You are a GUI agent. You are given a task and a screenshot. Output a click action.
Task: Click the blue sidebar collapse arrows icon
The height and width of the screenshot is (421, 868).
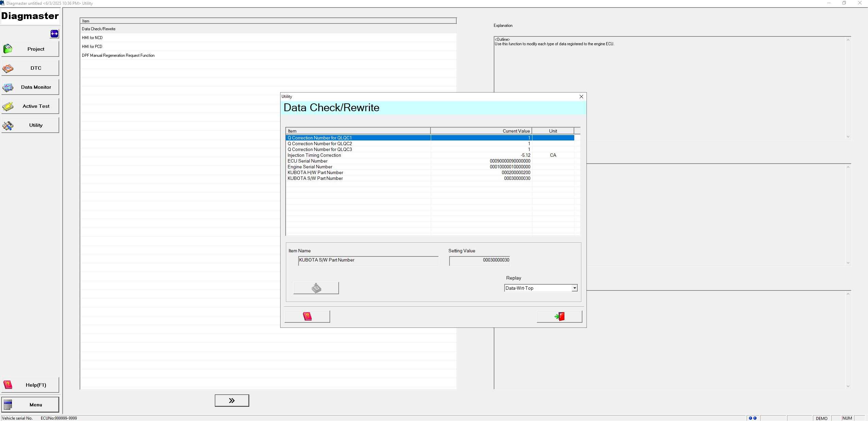tap(54, 34)
